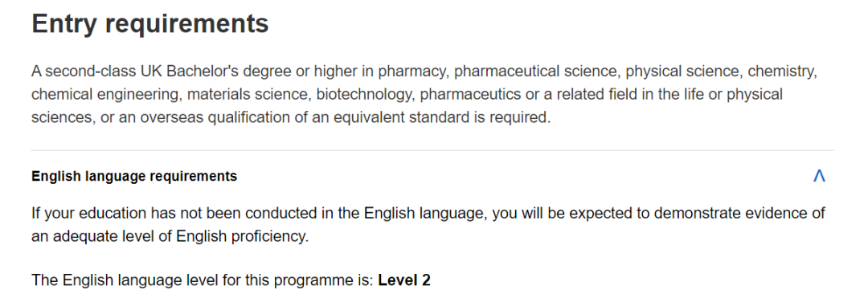Click the phrase "materials science"

click(247, 95)
